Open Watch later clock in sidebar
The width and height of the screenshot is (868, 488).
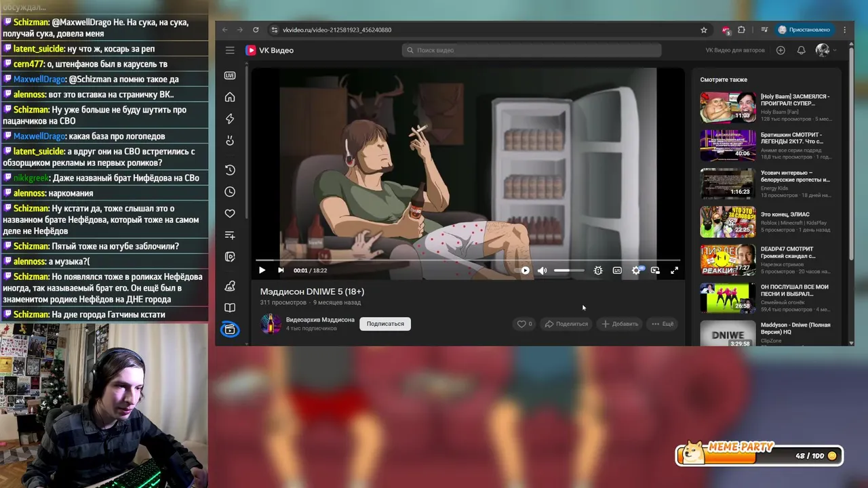(x=230, y=192)
